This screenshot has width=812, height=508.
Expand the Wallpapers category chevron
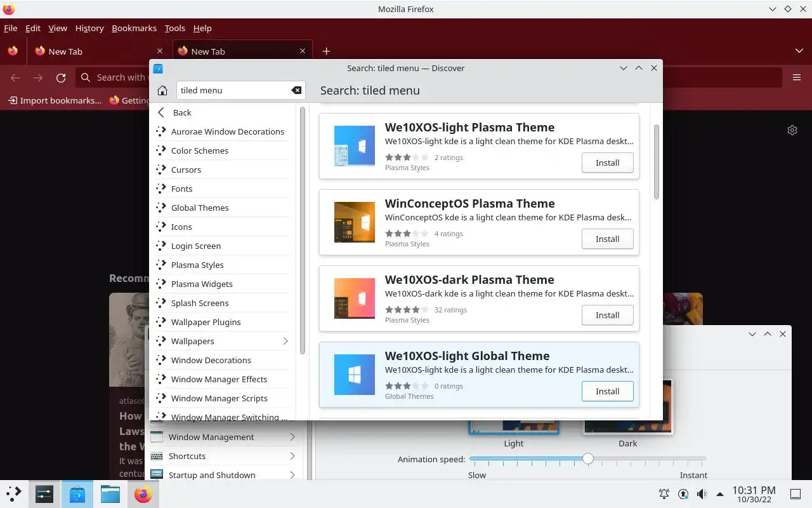(285, 341)
